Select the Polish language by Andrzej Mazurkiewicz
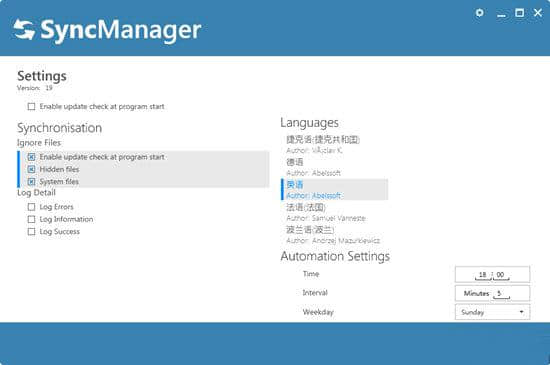 [x=334, y=235]
